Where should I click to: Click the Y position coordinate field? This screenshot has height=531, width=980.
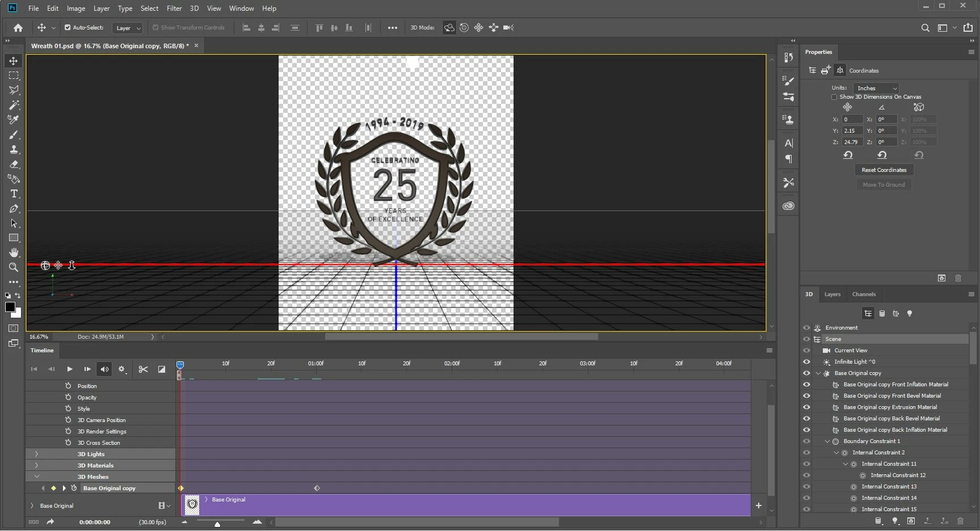coord(852,131)
